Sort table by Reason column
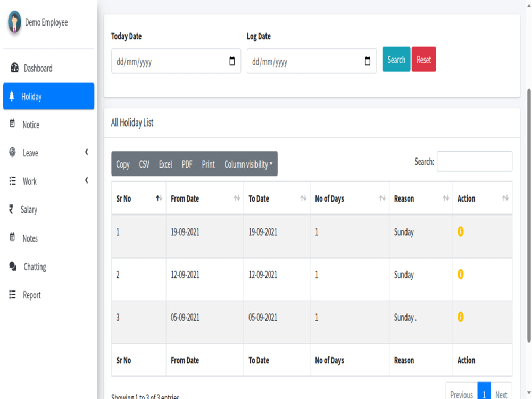 (421, 198)
